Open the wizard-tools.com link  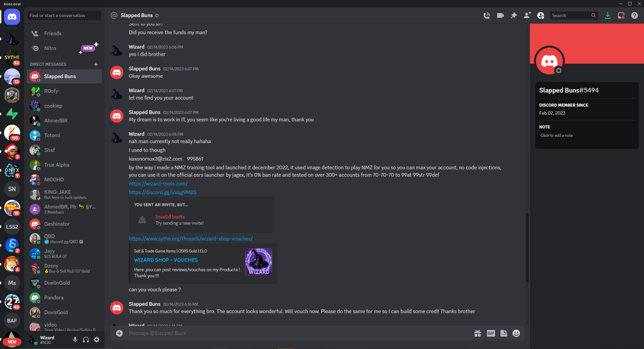[x=158, y=184]
